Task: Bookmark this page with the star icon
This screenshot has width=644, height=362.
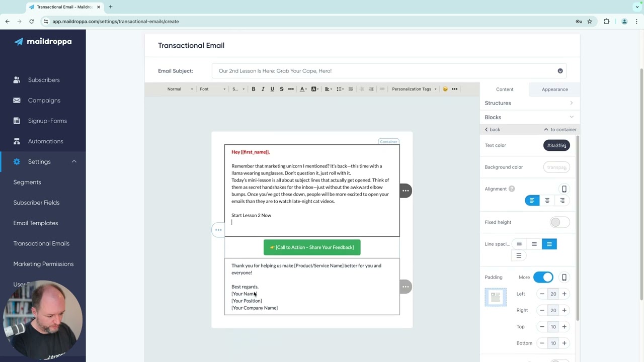Action: [x=590, y=22]
